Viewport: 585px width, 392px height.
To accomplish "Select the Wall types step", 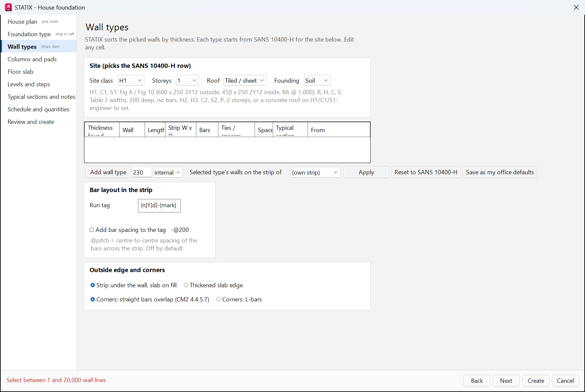I will 39,46.
